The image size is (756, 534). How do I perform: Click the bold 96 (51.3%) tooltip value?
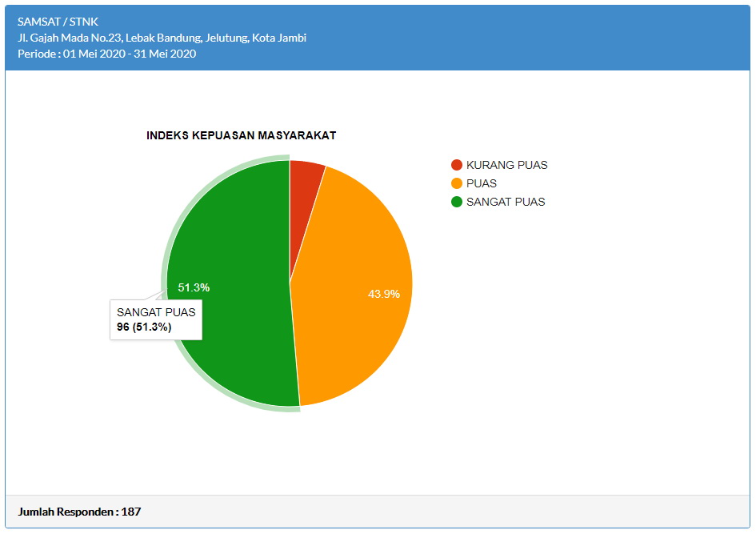pyautogui.click(x=144, y=327)
